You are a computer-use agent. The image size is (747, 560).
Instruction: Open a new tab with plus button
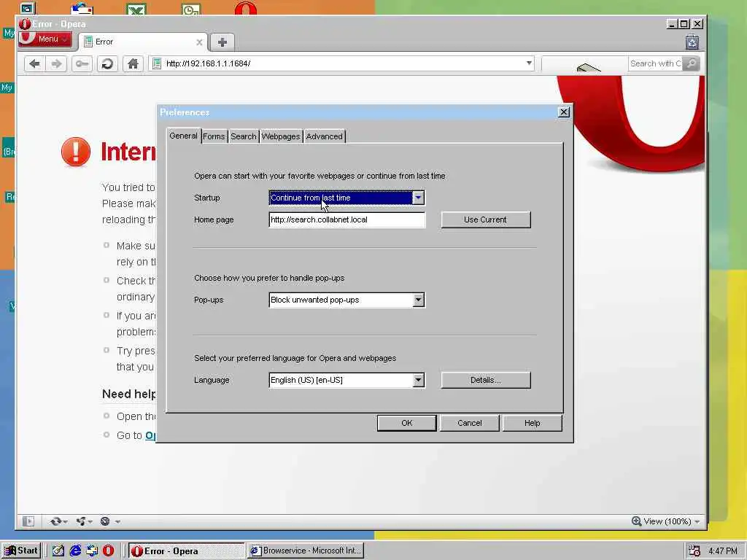[x=222, y=42]
